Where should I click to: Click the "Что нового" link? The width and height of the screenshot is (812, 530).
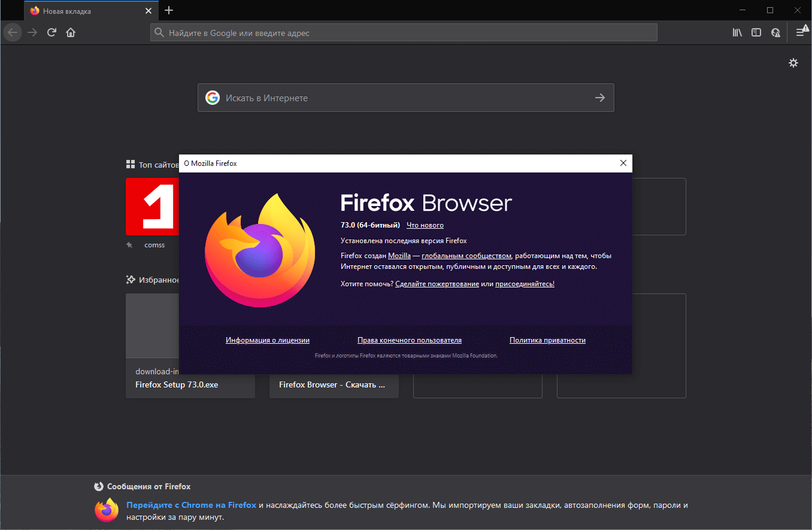[425, 225]
